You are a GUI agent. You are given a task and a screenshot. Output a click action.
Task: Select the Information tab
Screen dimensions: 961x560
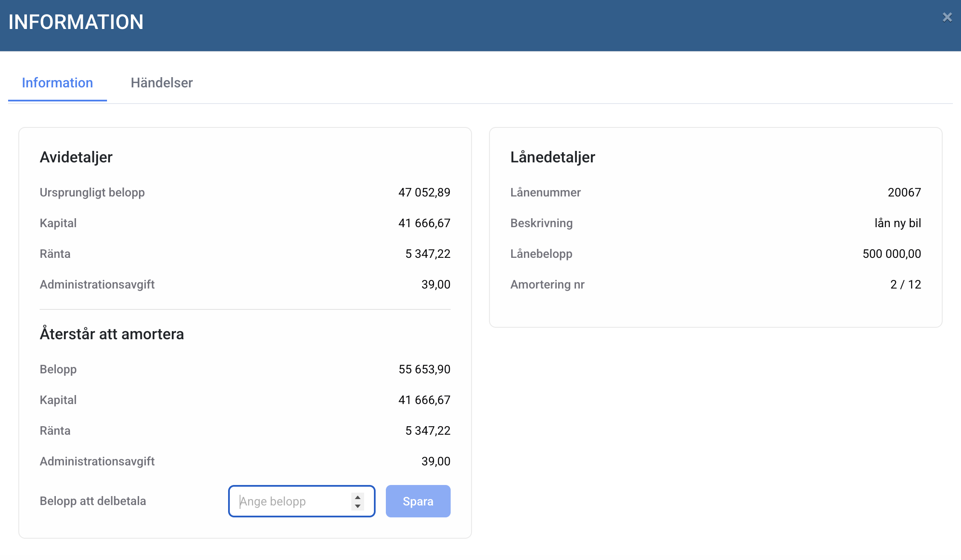click(x=57, y=83)
